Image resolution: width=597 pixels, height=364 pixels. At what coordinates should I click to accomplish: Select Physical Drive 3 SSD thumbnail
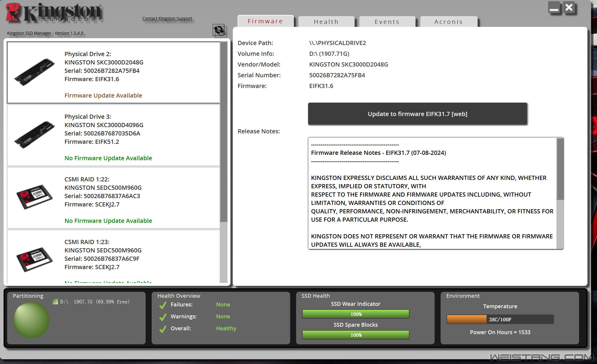(x=35, y=135)
